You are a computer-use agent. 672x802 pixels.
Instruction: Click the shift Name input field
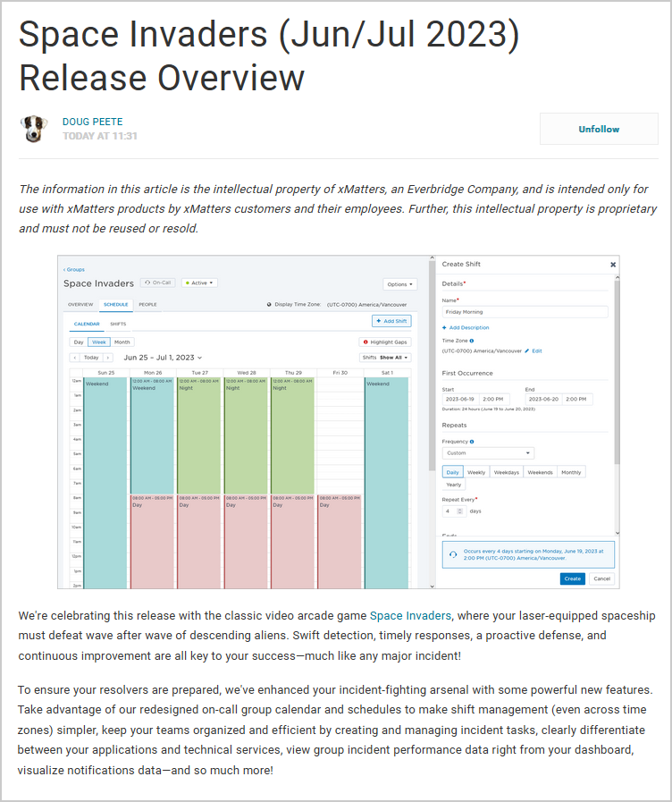point(525,312)
